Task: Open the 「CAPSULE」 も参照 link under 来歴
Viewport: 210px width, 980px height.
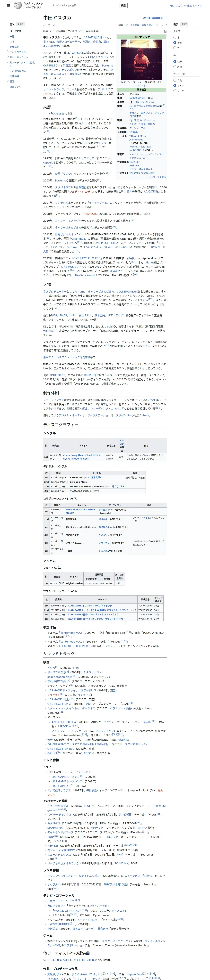Action: click(58, 113)
